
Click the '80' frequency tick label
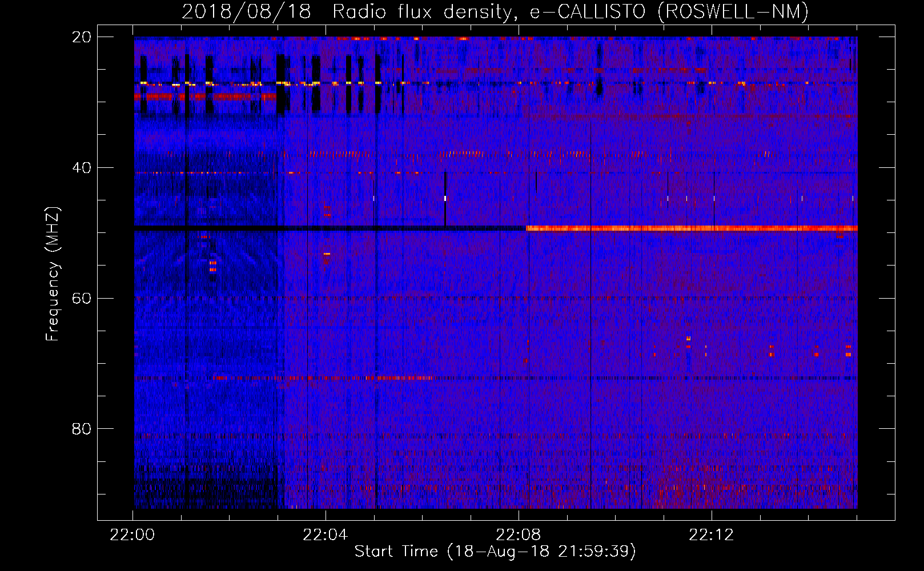click(82, 429)
